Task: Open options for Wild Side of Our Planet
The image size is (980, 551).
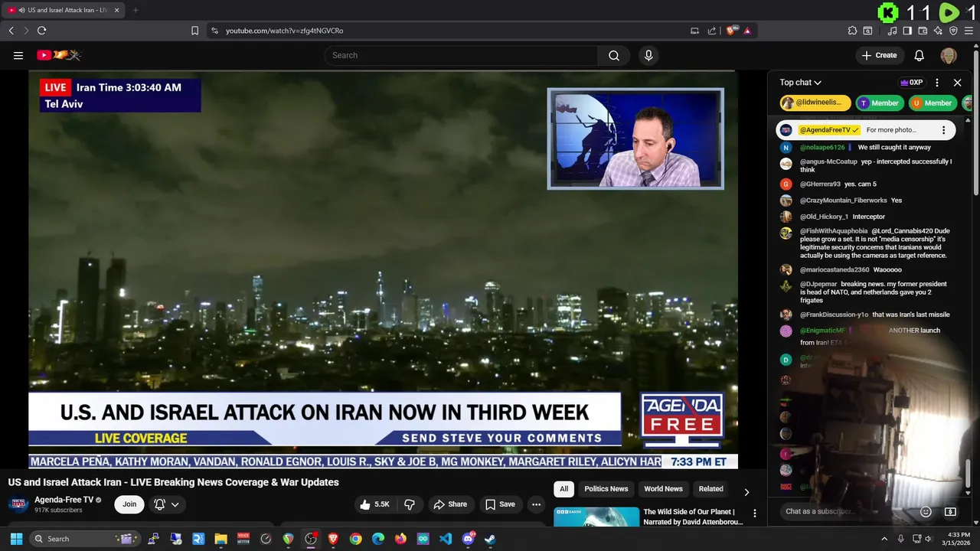Action: pyautogui.click(x=755, y=514)
